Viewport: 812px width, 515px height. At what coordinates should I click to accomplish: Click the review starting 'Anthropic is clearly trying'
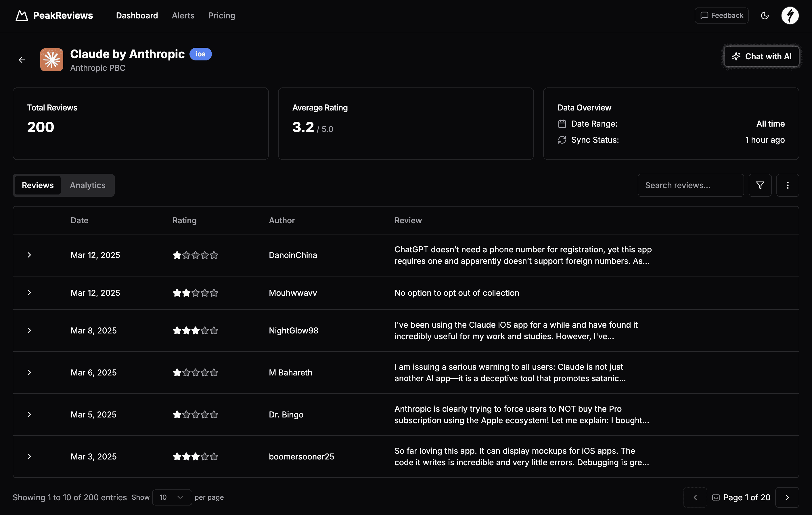(522, 414)
